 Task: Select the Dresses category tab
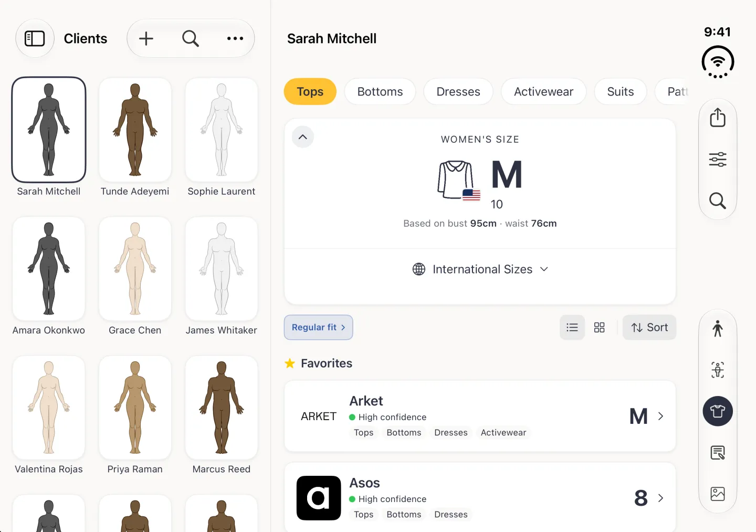point(458,91)
